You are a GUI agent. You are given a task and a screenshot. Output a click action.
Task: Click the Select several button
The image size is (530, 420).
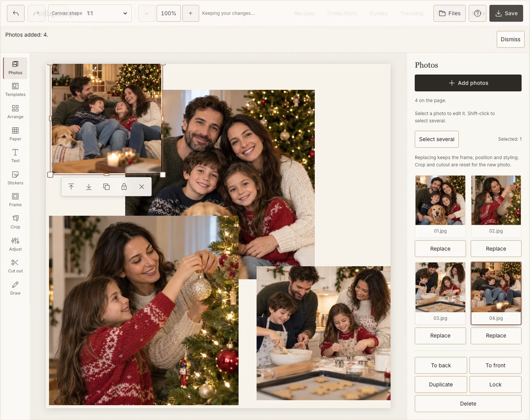pos(437,139)
